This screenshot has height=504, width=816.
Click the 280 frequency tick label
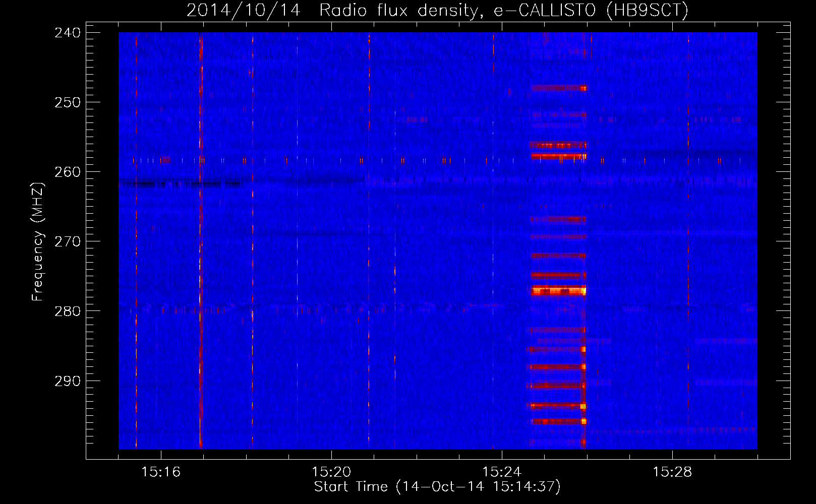67,311
